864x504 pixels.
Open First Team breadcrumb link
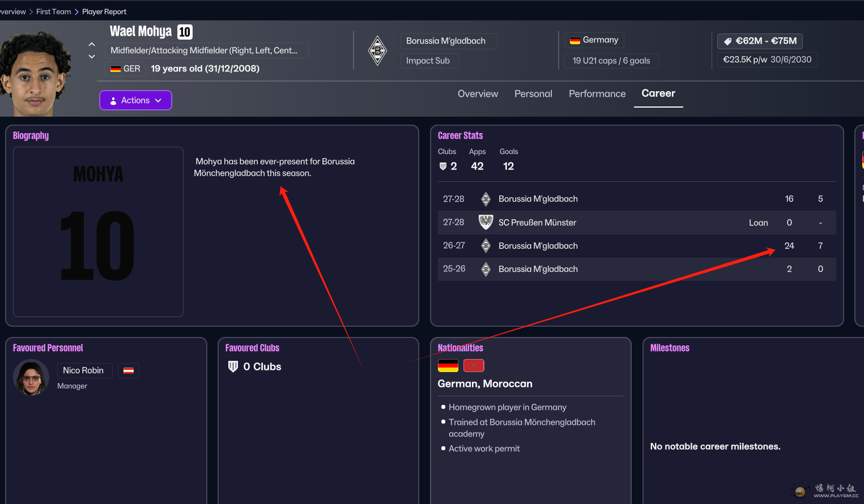pos(54,11)
